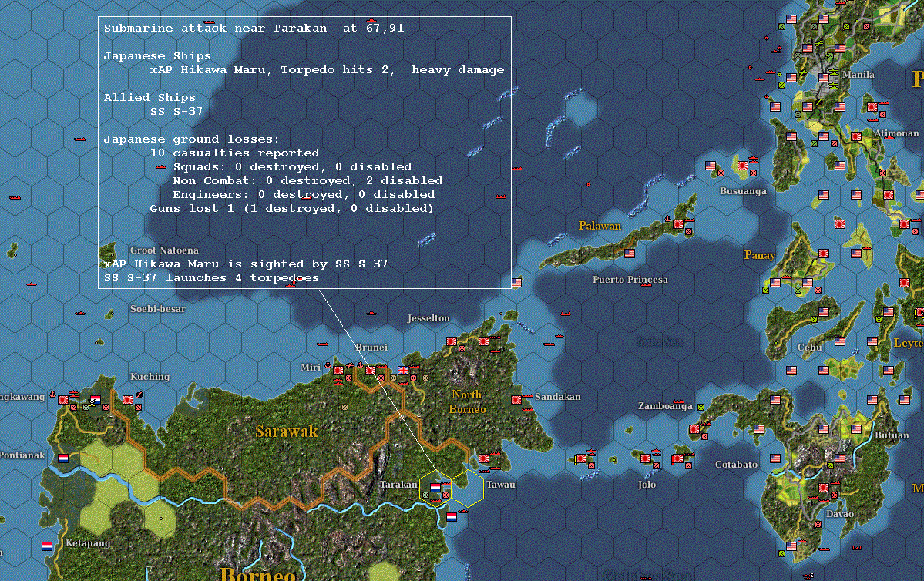Select yellow-outlined sea hex beside Tawau
This screenshot has width=924, height=581.
468,488
